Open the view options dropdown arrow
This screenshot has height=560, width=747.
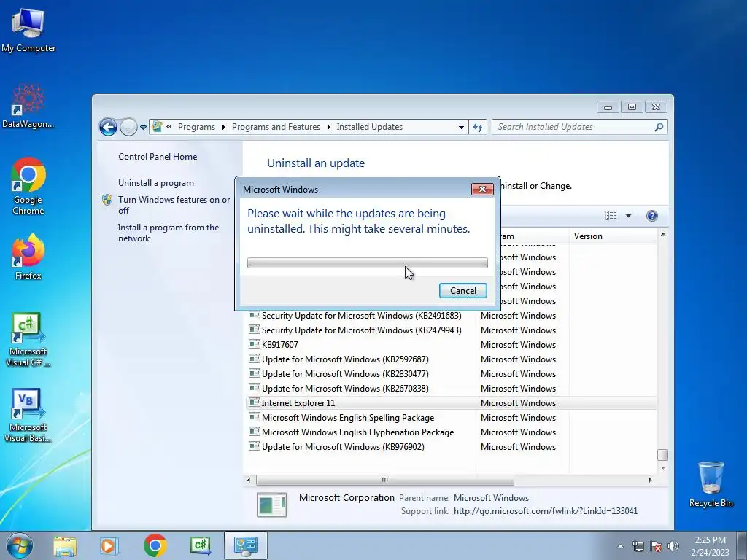tap(628, 216)
